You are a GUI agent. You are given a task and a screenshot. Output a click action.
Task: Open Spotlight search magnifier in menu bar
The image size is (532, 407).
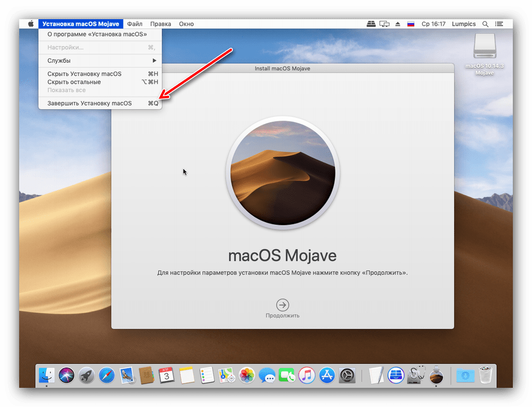coord(485,24)
